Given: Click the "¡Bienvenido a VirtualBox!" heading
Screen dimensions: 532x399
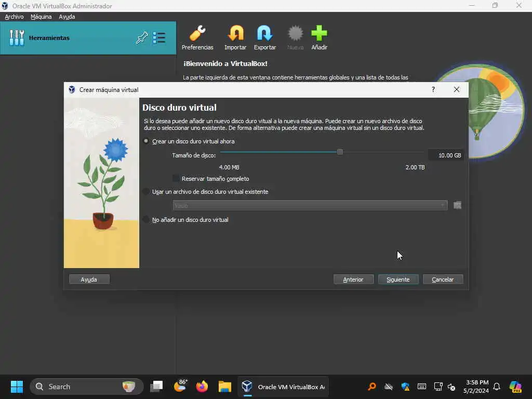Looking at the screenshot, I should [225, 63].
